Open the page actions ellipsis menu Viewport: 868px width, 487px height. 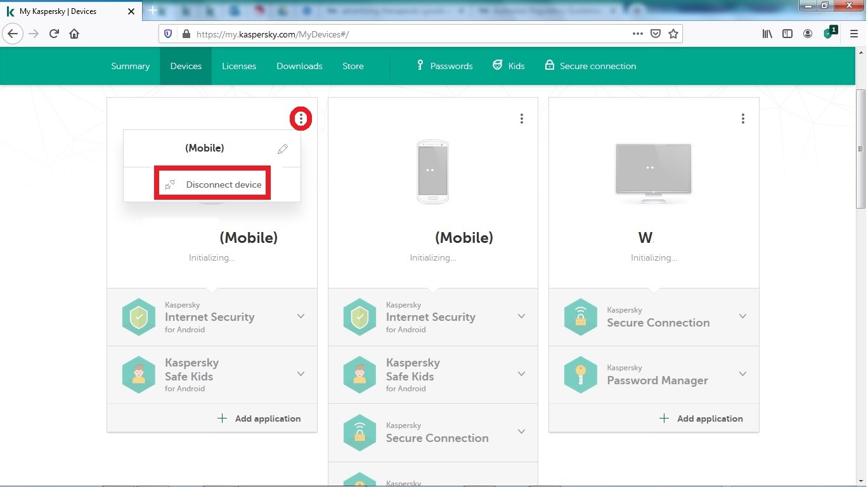[638, 34]
